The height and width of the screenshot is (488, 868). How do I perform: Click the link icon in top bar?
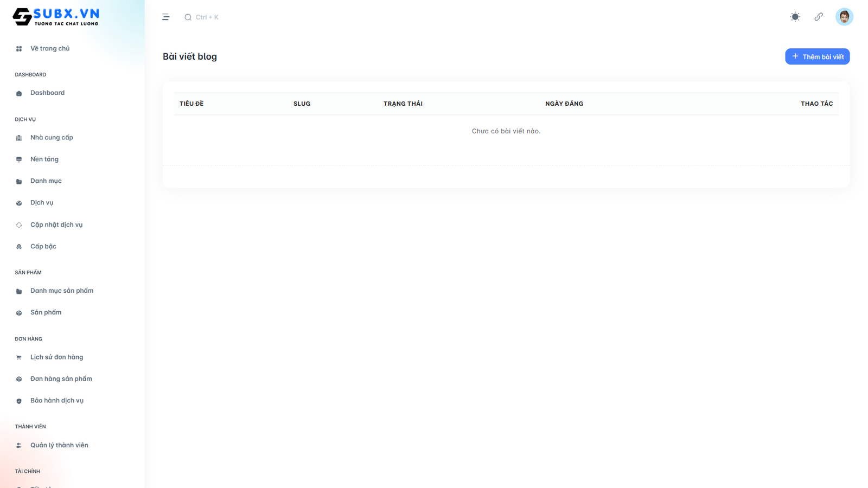[819, 17]
